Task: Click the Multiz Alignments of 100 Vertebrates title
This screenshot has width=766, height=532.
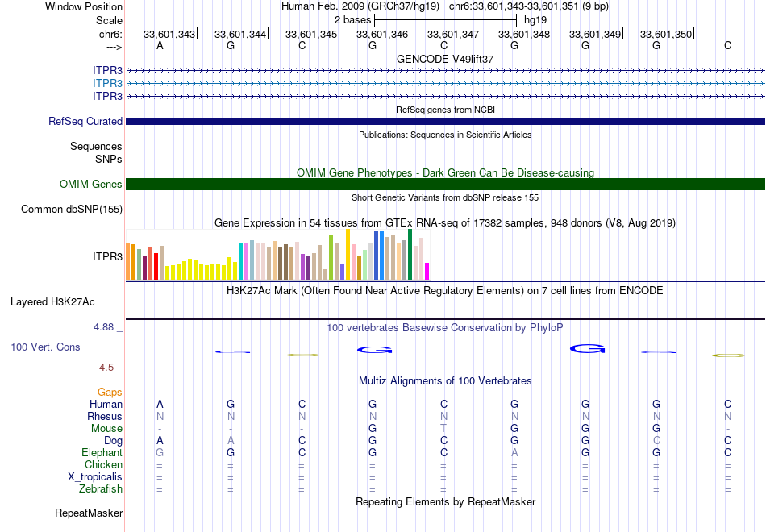Action: (445, 381)
